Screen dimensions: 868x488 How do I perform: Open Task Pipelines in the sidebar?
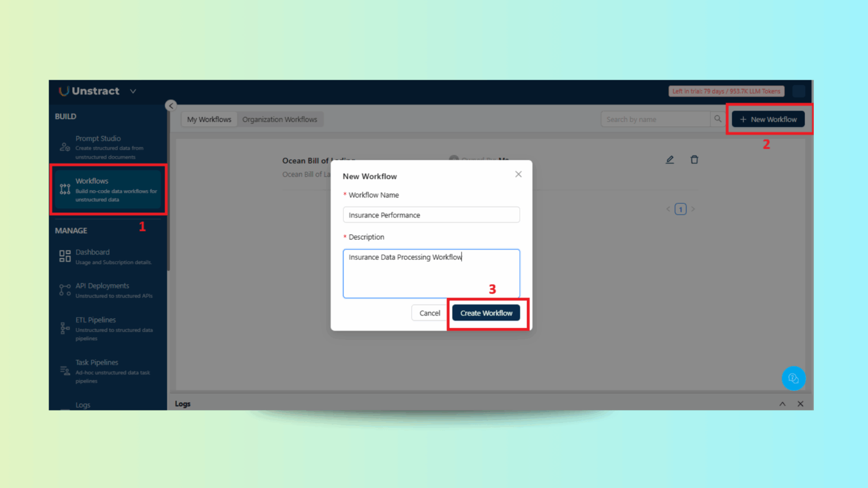(96, 362)
